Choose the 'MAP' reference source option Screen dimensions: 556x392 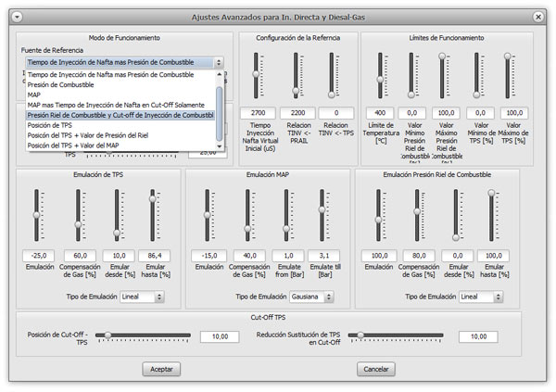(35, 95)
